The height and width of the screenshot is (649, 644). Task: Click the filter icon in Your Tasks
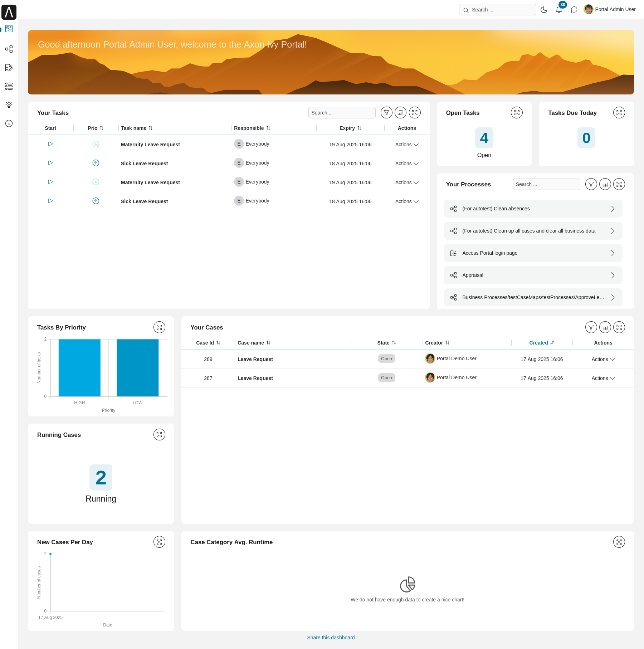386,113
